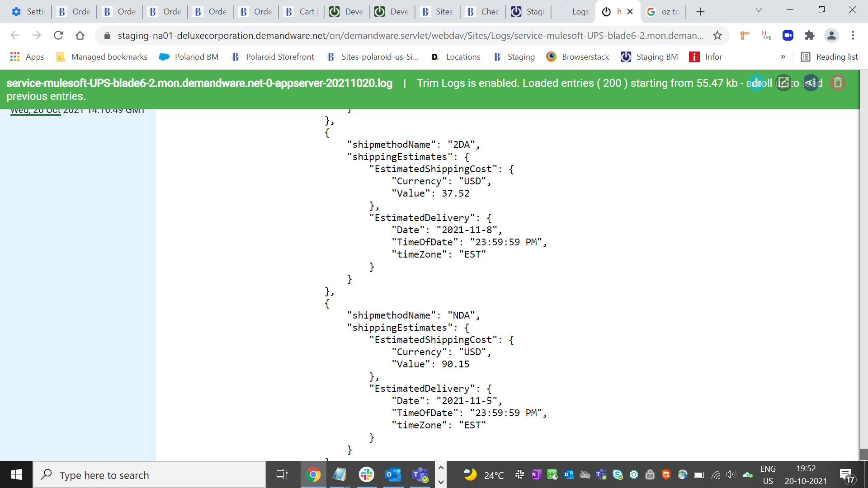Click the Zoom extension icon

point(788,35)
